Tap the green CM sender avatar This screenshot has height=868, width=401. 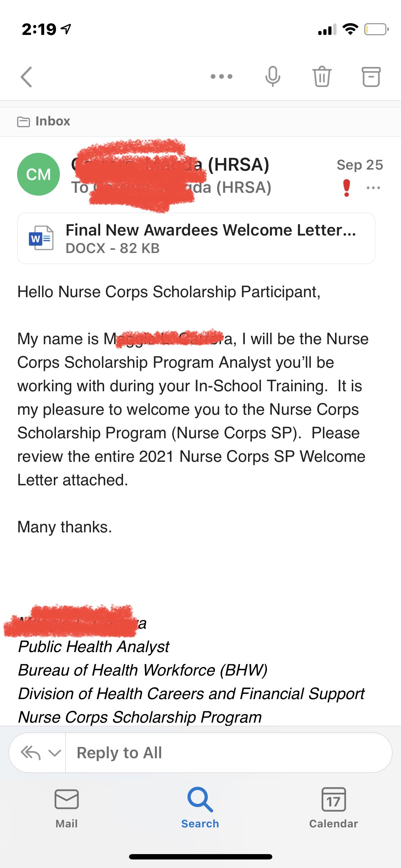(38, 174)
